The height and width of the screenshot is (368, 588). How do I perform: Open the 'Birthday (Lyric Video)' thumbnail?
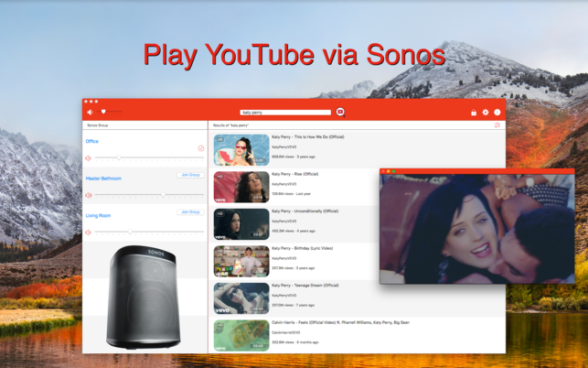[x=241, y=262]
